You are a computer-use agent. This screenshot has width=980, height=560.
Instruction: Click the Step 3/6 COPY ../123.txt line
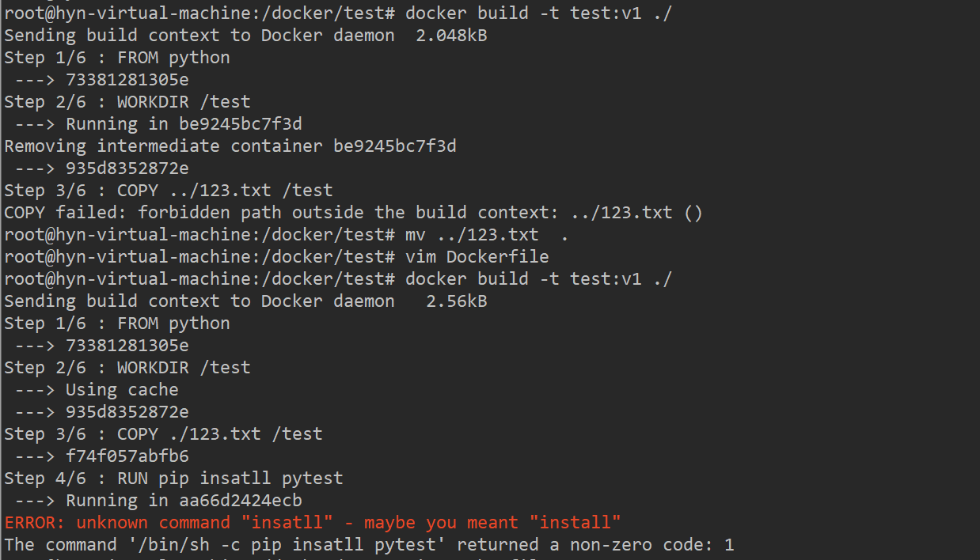(168, 191)
